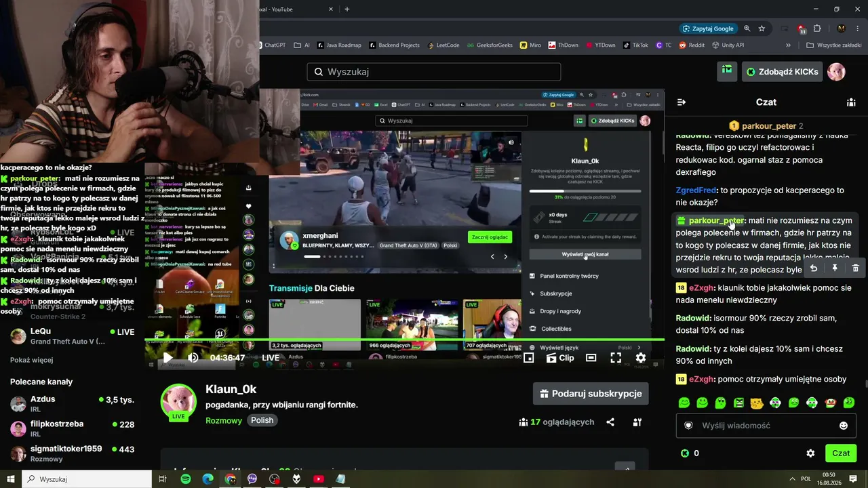
Task: Click Podaruj subskrypcje button
Action: pos(591,394)
